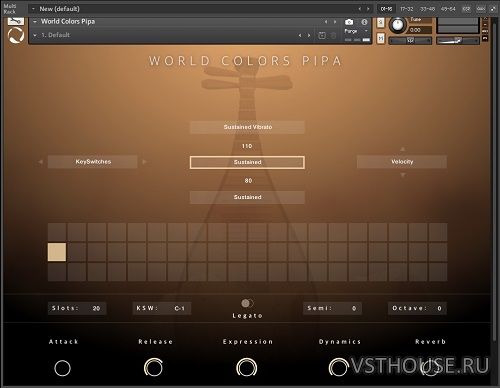Select the Sustained articulation below 80

tap(247, 197)
